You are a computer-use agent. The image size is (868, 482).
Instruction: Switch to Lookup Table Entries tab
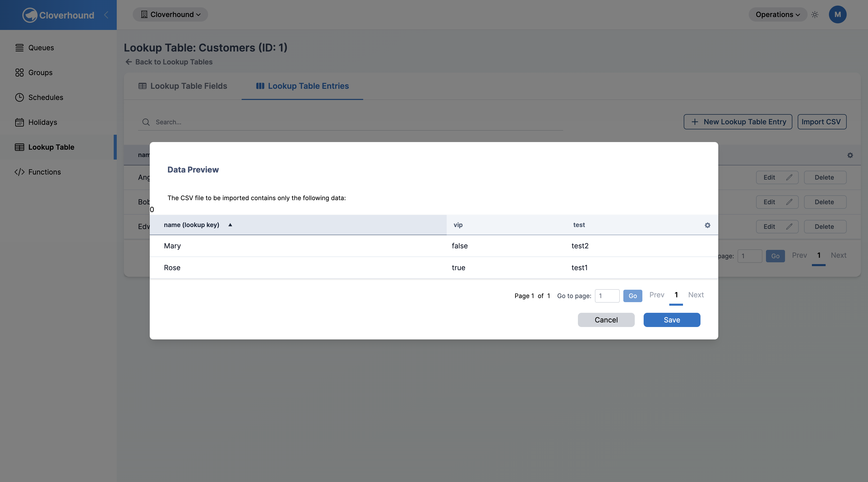[x=302, y=86]
